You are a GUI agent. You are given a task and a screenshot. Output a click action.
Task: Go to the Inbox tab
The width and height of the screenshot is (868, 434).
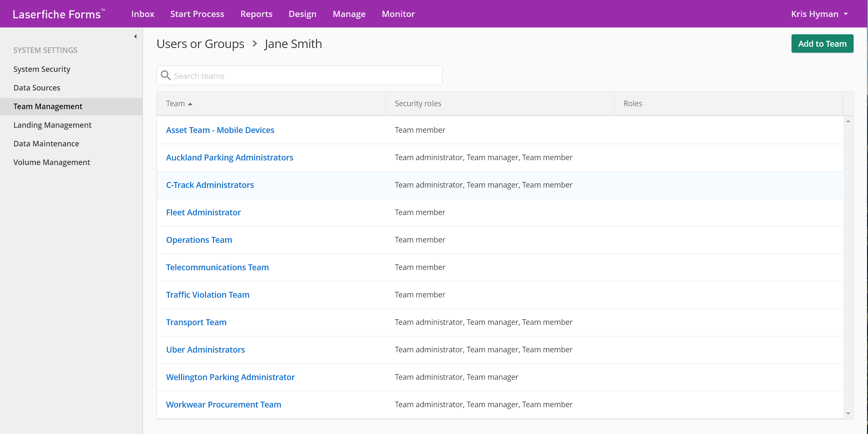[x=142, y=14]
